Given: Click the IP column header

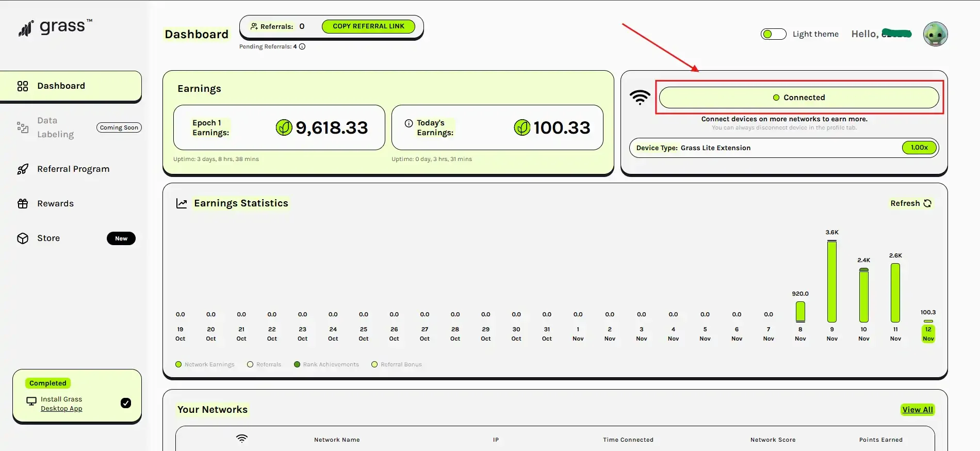Looking at the screenshot, I should tap(496, 440).
